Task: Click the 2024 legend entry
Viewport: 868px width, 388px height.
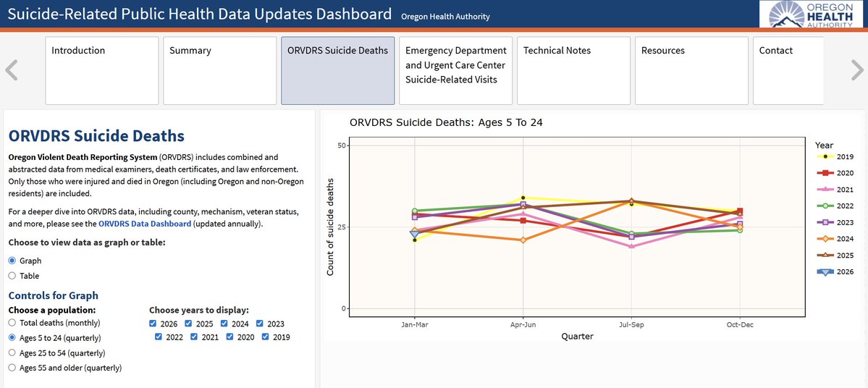Action: [x=835, y=239]
